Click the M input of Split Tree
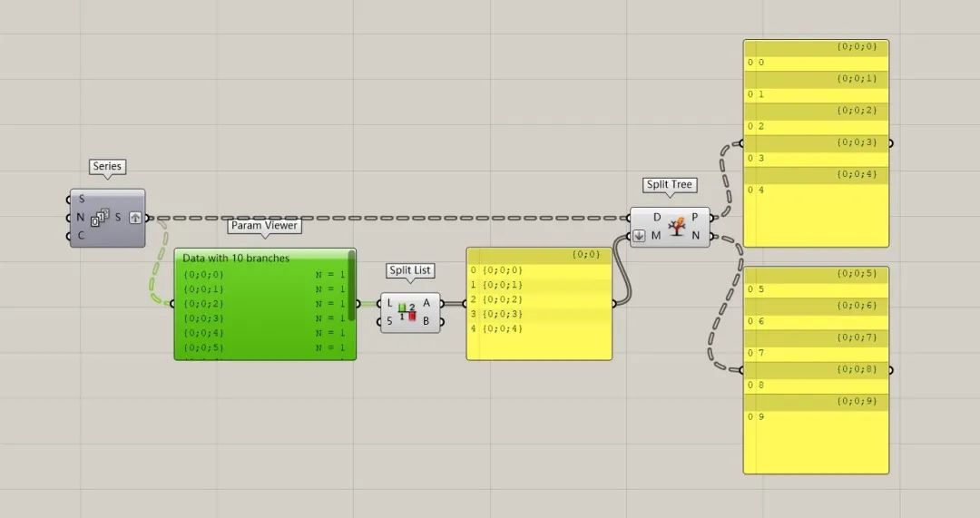Viewport: 980px width, 518px height. click(656, 236)
